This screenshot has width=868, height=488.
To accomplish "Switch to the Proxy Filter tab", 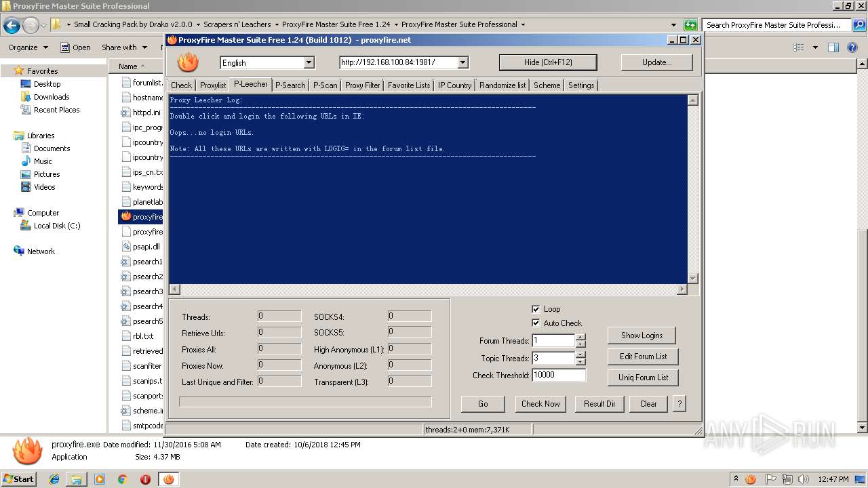I will pos(363,85).
